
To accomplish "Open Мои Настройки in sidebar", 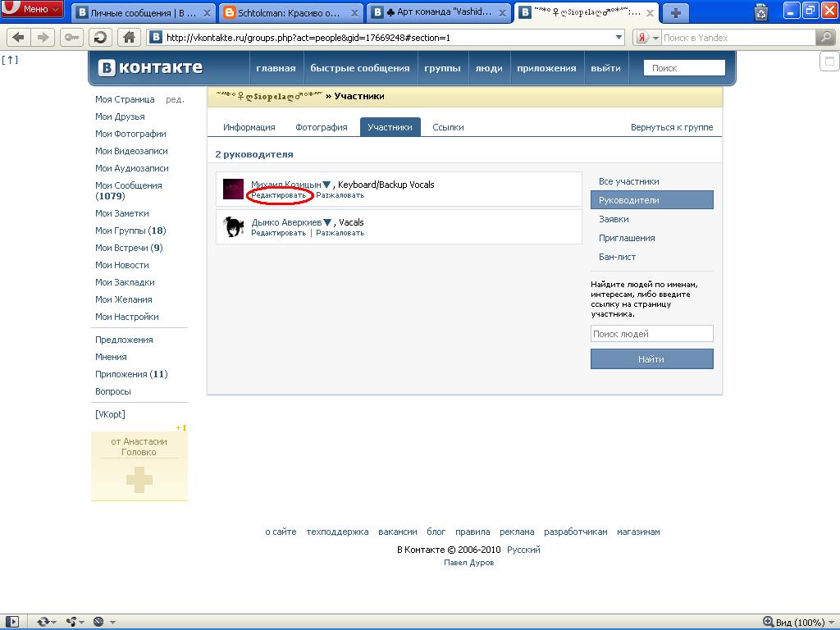I will click(x=127, y=317).
